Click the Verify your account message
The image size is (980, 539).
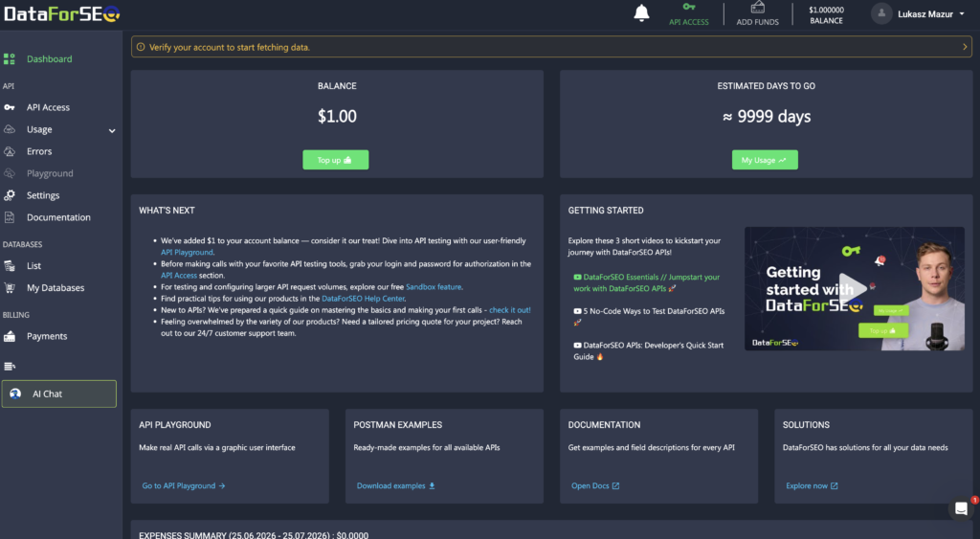click(230, 47)
